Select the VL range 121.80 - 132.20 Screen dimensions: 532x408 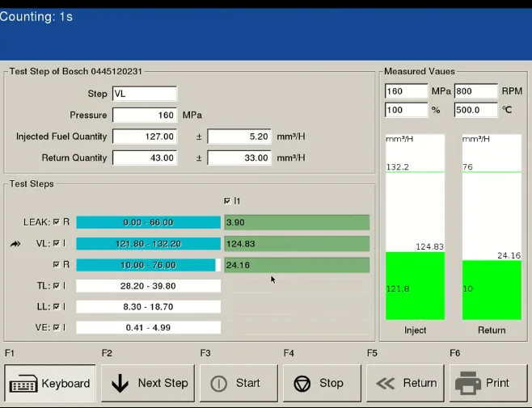[148, 244]
